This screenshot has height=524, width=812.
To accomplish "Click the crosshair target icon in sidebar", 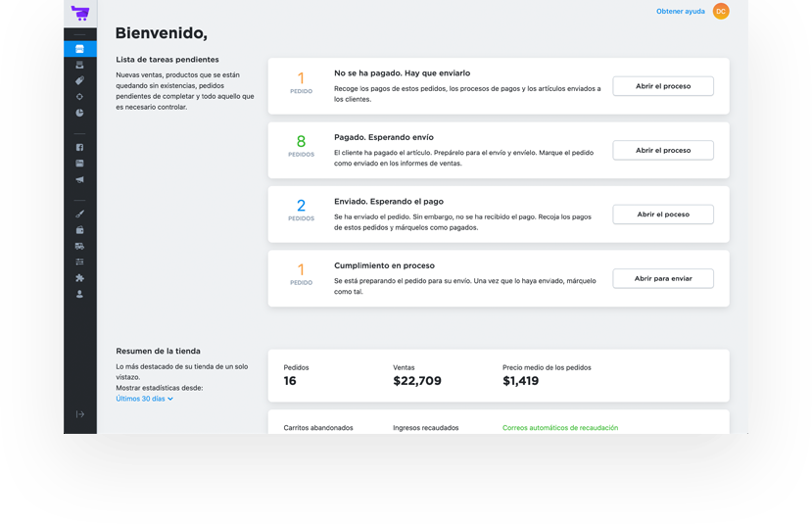I will [x=79, y=97].
